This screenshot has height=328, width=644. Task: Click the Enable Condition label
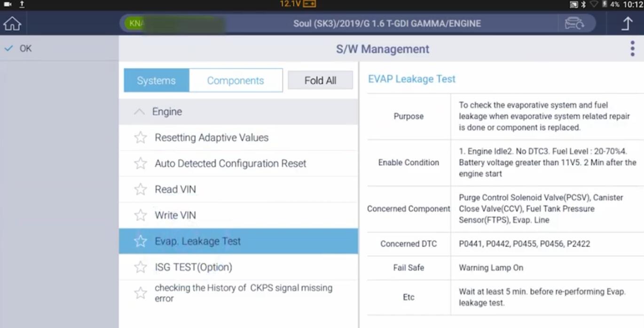408,162
